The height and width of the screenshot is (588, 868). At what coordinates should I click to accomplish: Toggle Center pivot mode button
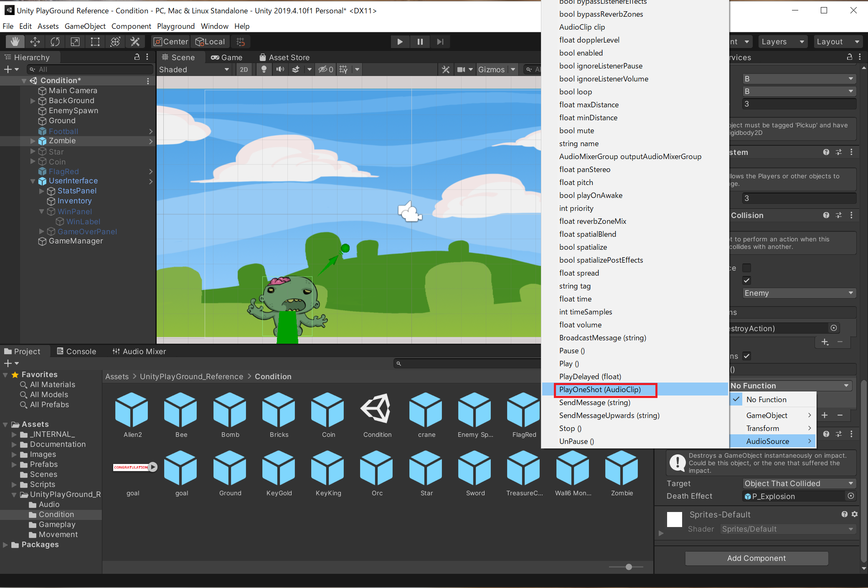(x=171, y=42)
